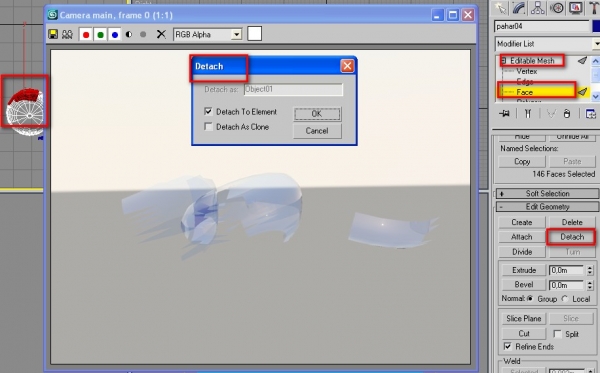This screenshot has height=373, width=600.
Task: Toggle the Detach To Element checkbox
Action: coord(208,111)
